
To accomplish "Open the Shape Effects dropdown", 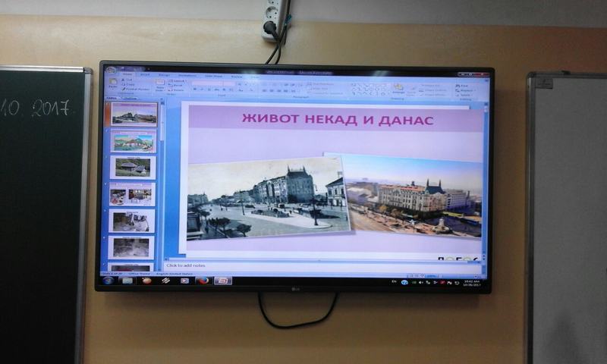I will click(x=432, y=95).
